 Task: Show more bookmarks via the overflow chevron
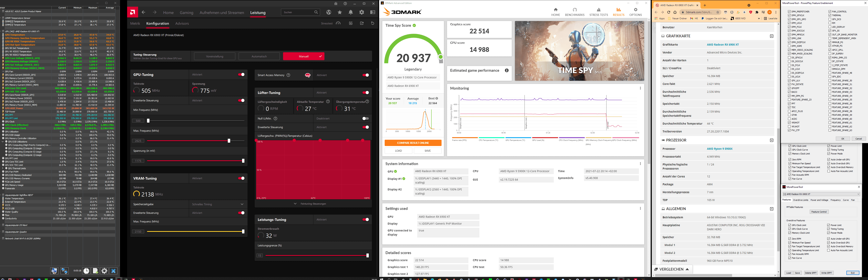click(759, 18)
